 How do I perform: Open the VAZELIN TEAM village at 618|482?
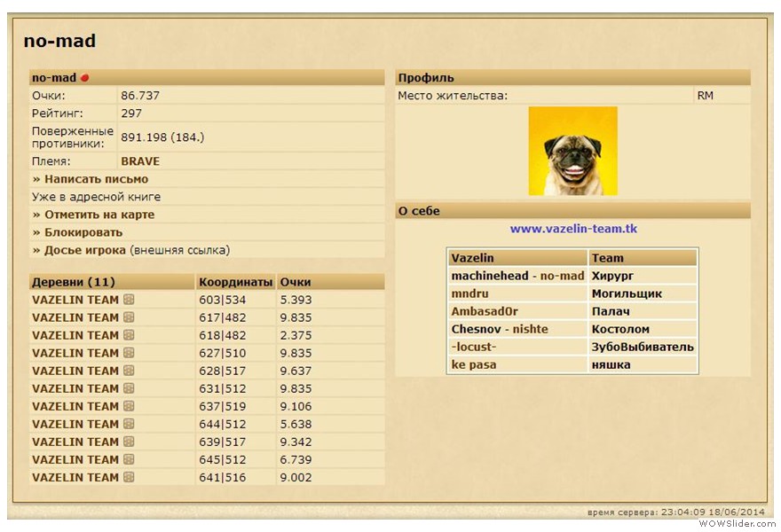(75, 335)
